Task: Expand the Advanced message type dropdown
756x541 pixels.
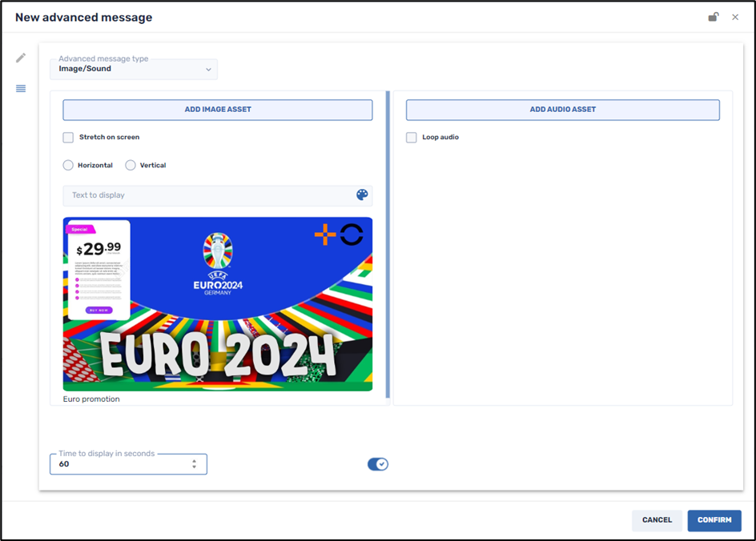Action: pyautogui.click(x=134, y=69)
